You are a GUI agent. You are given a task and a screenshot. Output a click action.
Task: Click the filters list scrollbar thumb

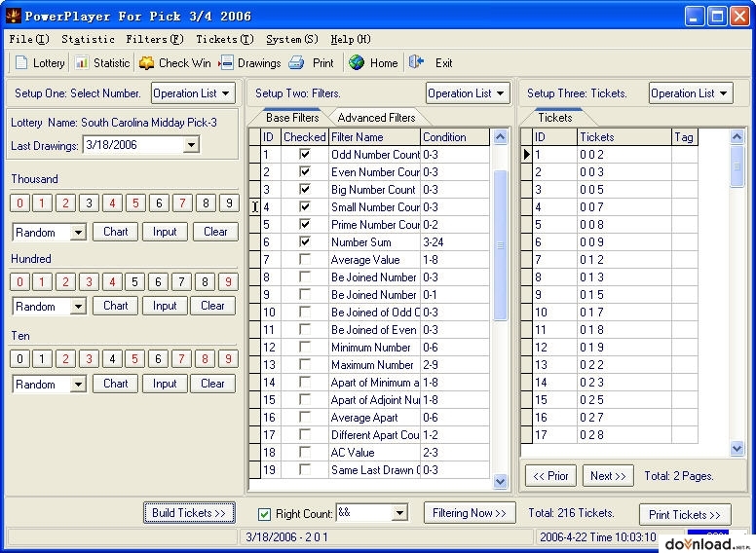[501, 245]
